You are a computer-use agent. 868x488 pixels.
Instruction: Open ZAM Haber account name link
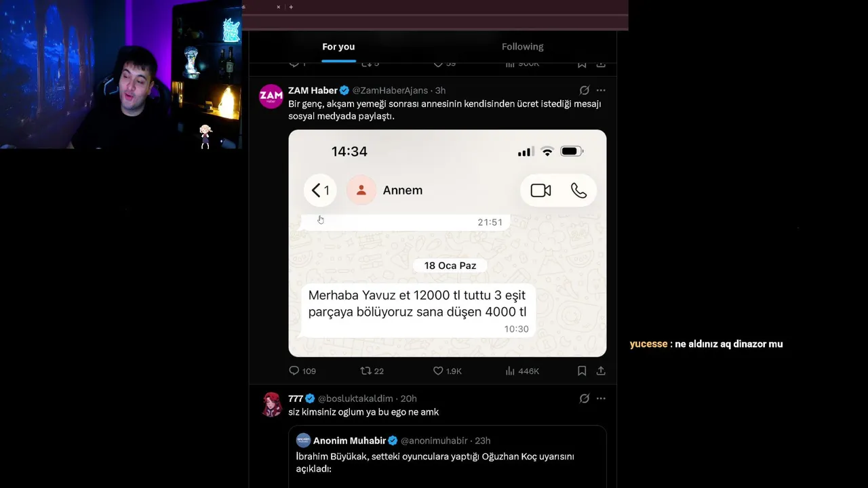pos(313,90)
